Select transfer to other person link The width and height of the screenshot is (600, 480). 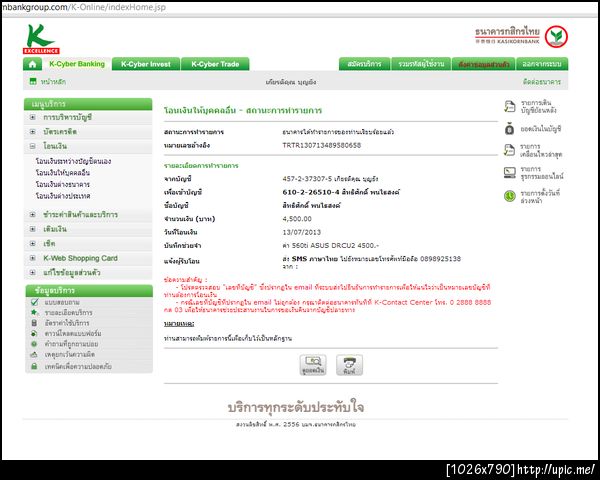coord(63,173)
